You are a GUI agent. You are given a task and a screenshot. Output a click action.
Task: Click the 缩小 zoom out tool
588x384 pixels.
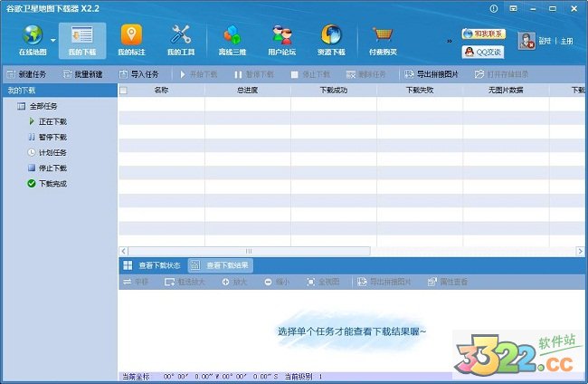[277, 282]
